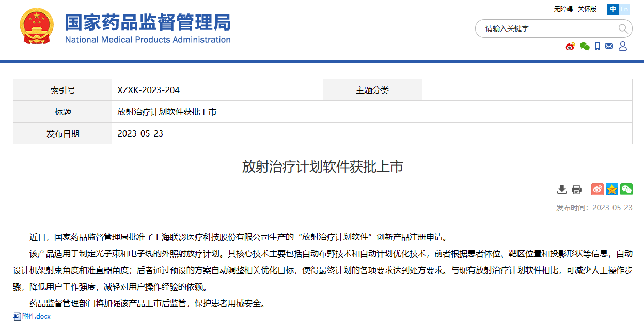Share the article to WeChat
Image resolution: width=644 pixels, height=333 pixels.
pyautogui.click(x=626, y=189)
